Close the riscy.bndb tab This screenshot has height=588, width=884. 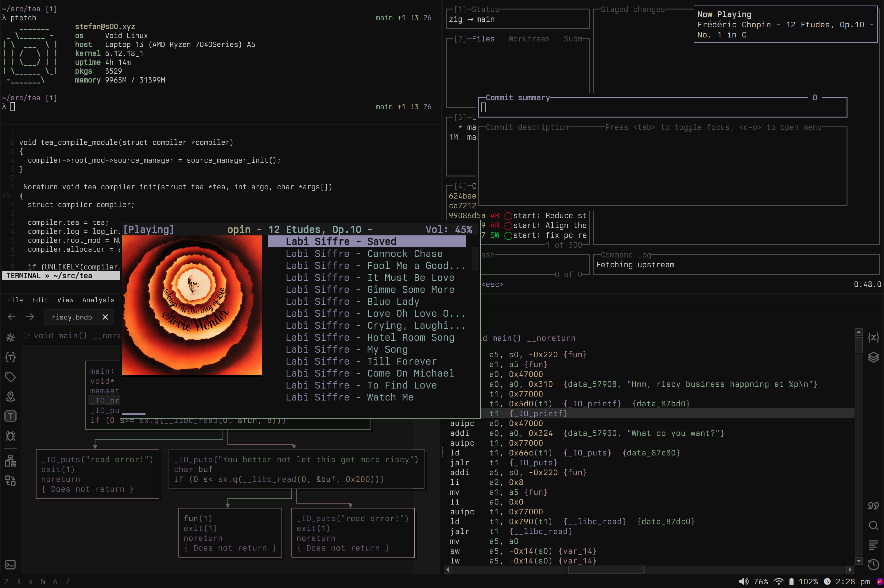coord(105,317)
